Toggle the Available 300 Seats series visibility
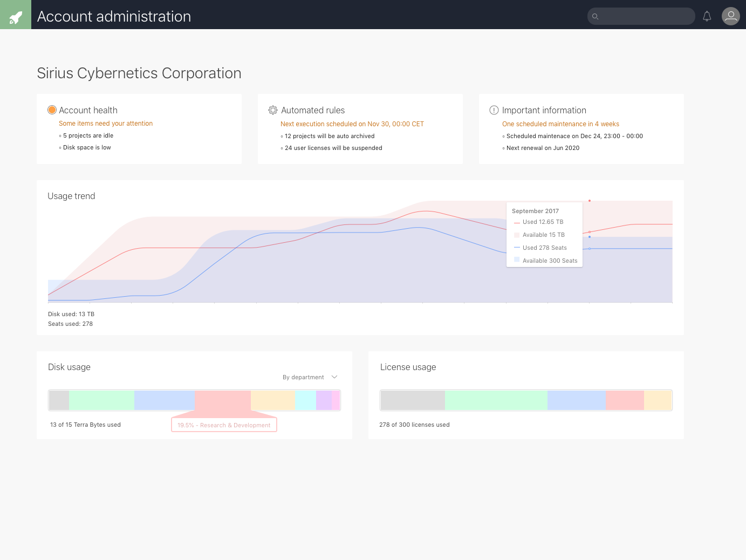This screenshot has width=746, height=560. pos(549,260)
